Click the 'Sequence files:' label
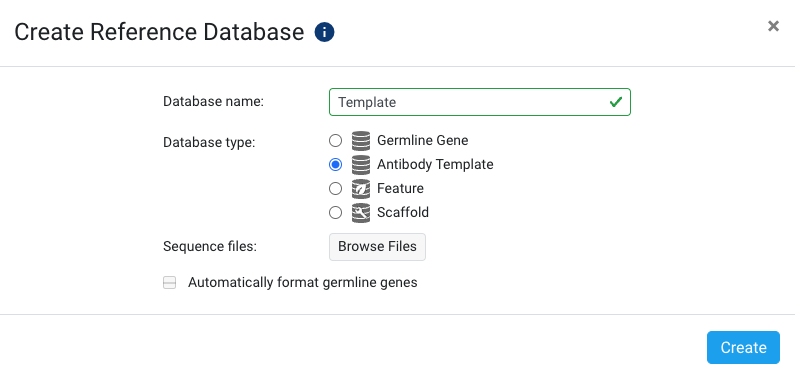 pyautogui.click(x=210, y=247)
